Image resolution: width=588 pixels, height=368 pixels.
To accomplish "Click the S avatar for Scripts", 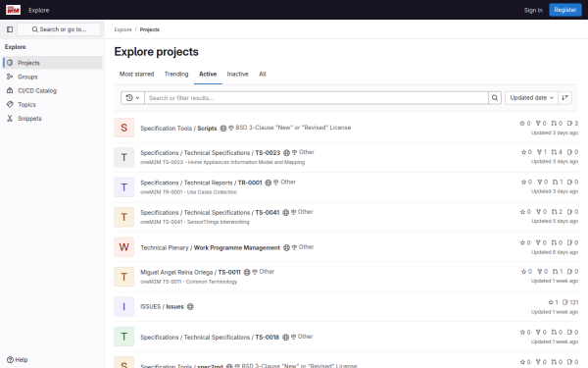I will coord(124,128).
